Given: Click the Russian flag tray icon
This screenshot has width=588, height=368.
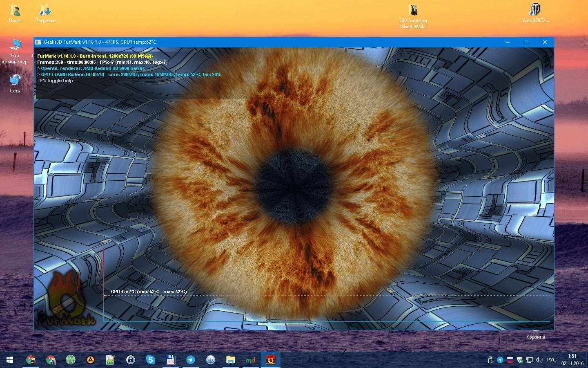Looking at the screenshot, I should 510,360.
